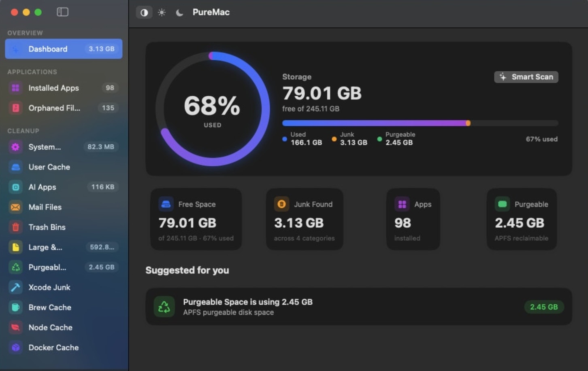The height and width of the screenshot is (371, 588).
Task: Open Installed Apps in sidebar
Action: click(x=64, y=88)
